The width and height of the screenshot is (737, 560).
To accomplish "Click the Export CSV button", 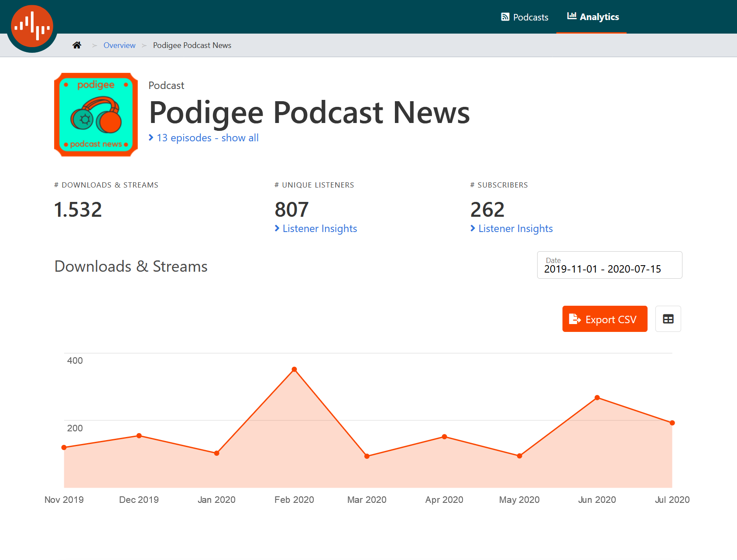I will point(605,319).
